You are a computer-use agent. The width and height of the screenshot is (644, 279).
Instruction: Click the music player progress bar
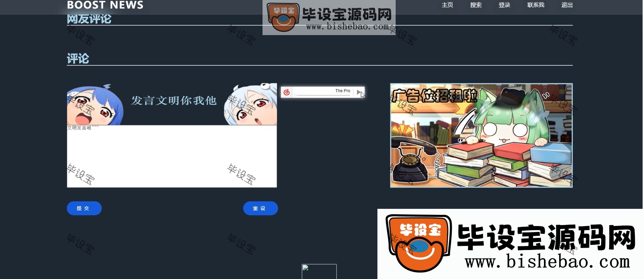pos(322,95)
